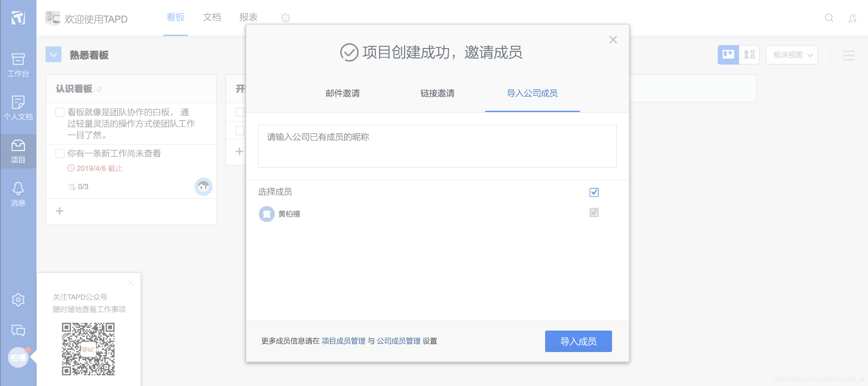
Task: Click the 欢迎使用TAPD project title
Action: (x=96, y=19)
